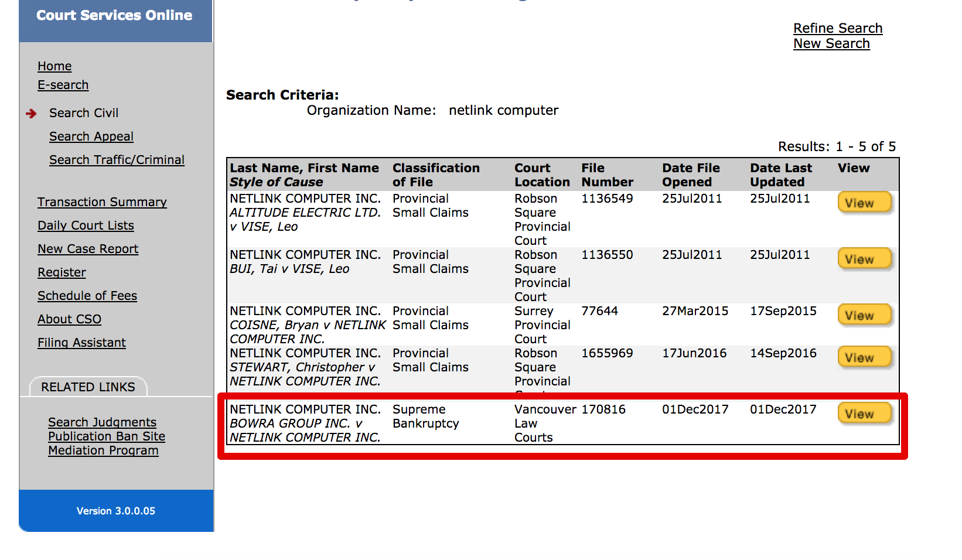Click 'ALTITUDE ELECTRIC LTD.' style of cause
The image size is (962, 560).
point(305,213)
